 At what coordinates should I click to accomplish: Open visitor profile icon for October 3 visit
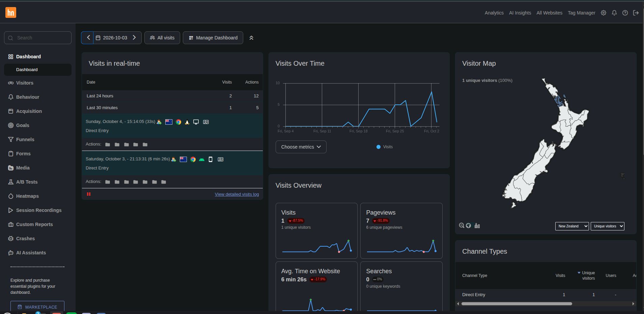click(x=220, y=159)
